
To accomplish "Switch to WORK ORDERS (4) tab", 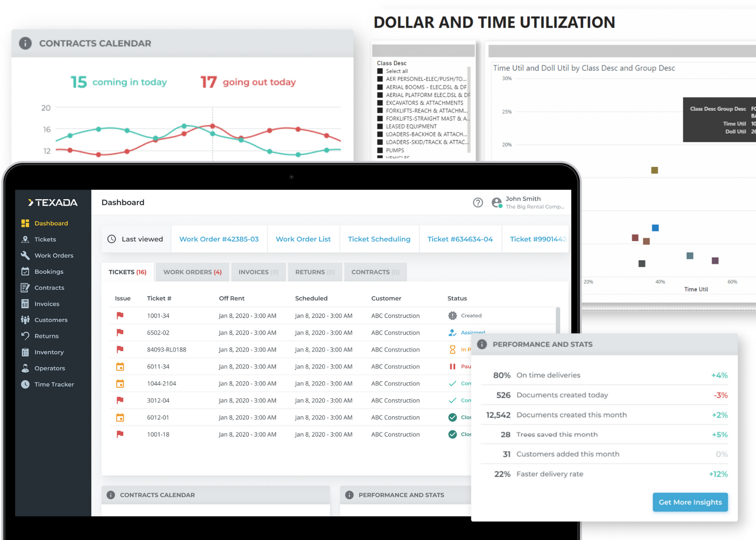I will click(x=193, y=272).
